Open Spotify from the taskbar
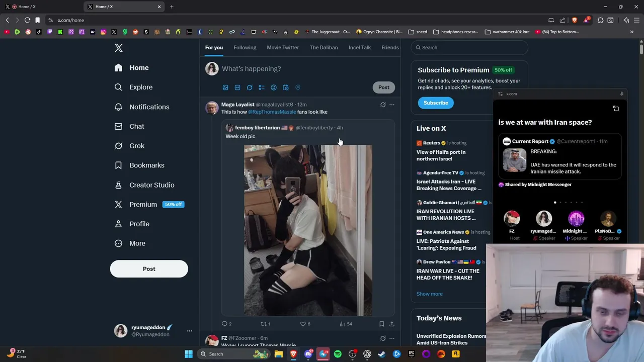Image resolution: width=644 pixels, height=362 pixels. click(x=338, y=354)
